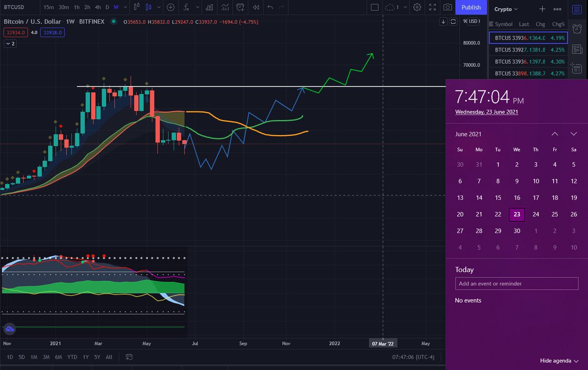Viewport: 588px width, 370px height.
Task: Open the indicator templates dropdown arrow
Action: [197, 7]
